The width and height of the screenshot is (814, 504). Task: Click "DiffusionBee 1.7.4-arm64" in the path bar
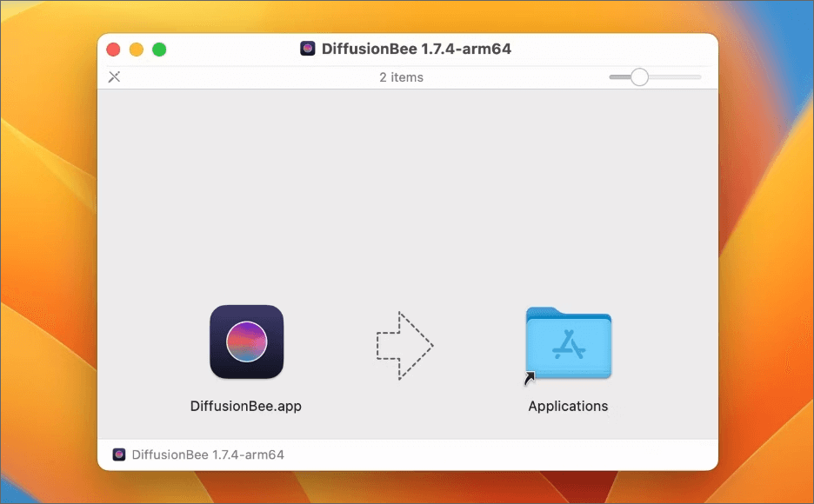pyautogui.click(x=208, y=454)
